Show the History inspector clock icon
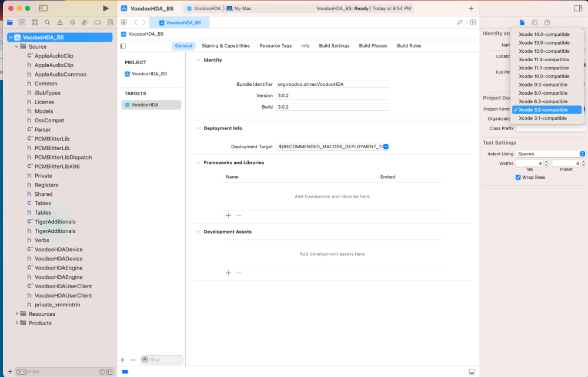This screenshot has width=588, height=377. point(534,22)
